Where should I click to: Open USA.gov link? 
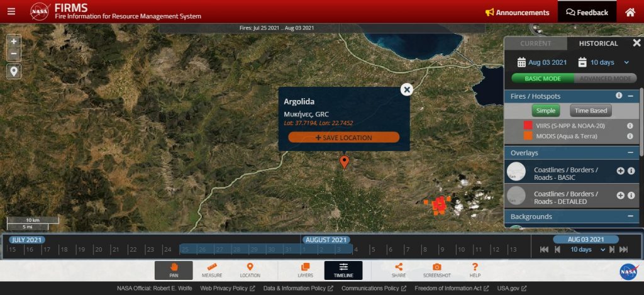click(x=512, y=289)
